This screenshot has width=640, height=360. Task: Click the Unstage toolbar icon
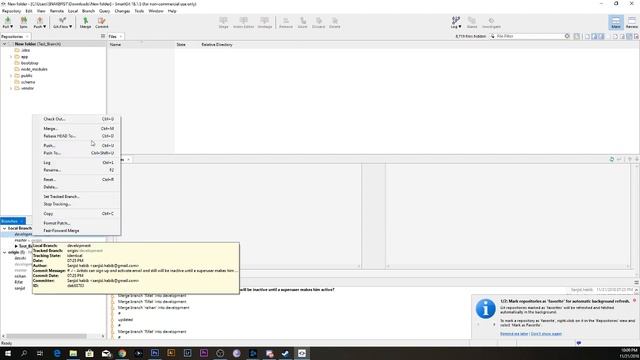(x=264, y=22)
